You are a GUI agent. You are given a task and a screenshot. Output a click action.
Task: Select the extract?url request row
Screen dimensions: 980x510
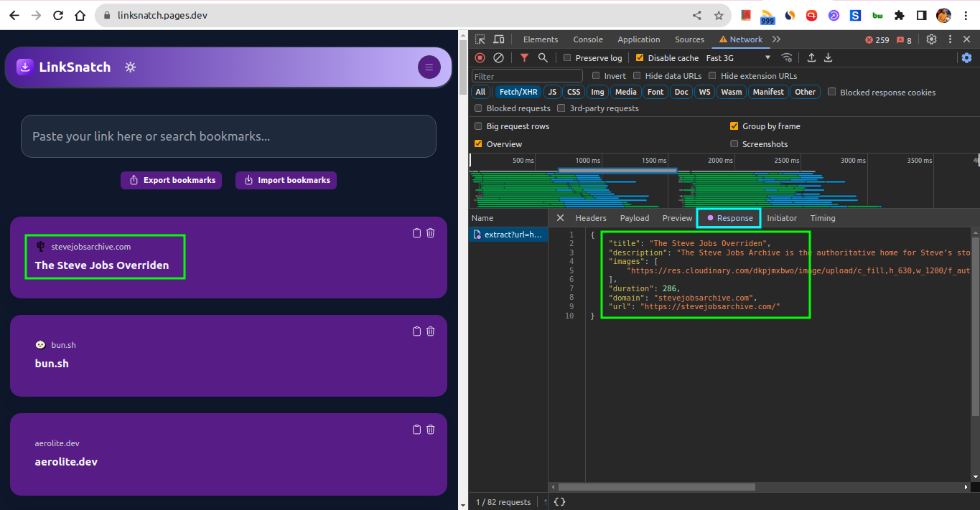click(x=508, y=235)
